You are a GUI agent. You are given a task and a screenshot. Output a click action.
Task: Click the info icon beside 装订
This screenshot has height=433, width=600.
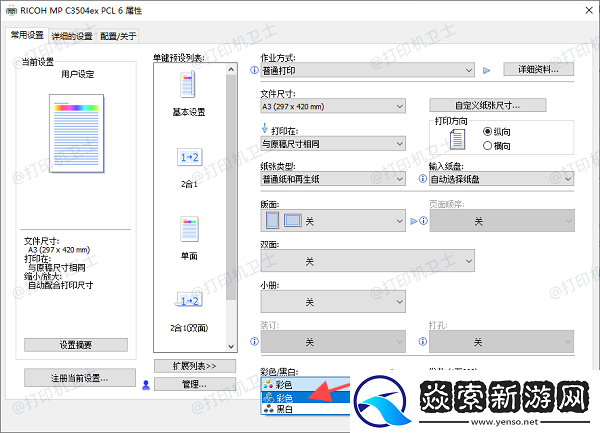pyautogui.click(x=254, y=341)
